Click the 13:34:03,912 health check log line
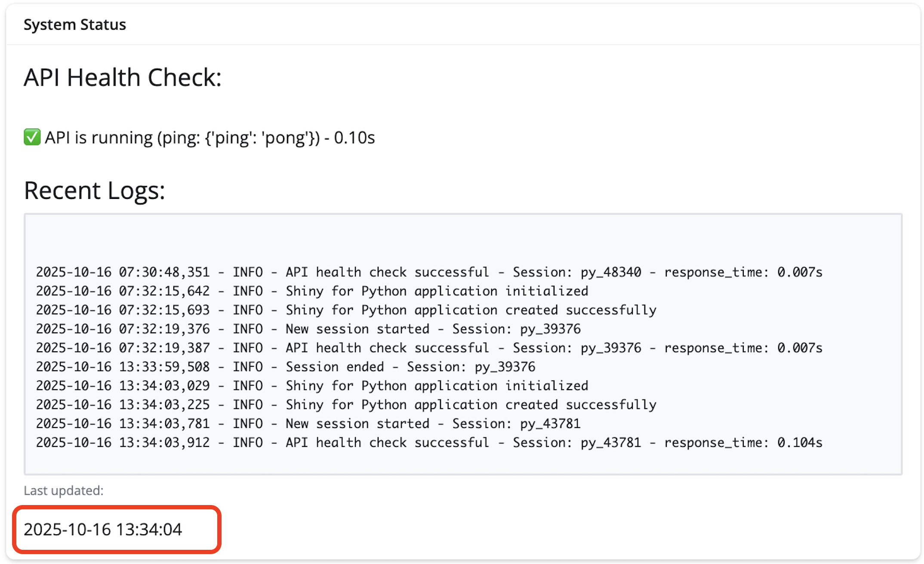This screenshot has width=924, height=564. coord(428,443)
